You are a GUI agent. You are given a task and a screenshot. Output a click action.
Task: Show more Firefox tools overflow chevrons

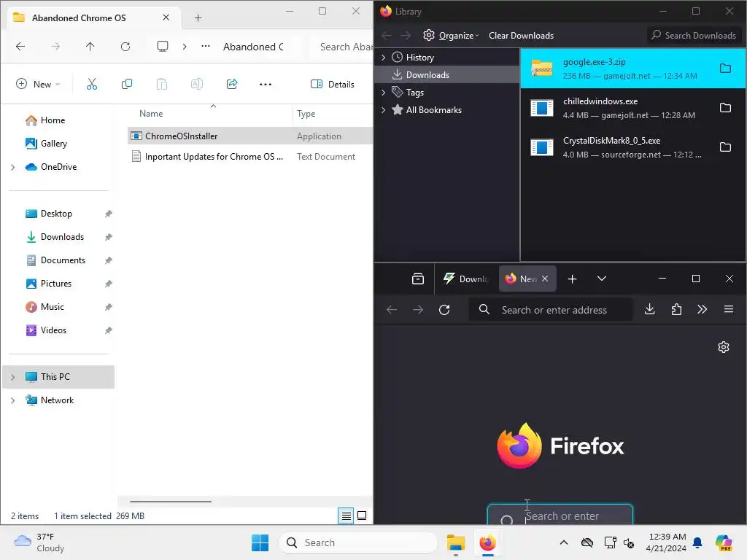click(702, 309)
